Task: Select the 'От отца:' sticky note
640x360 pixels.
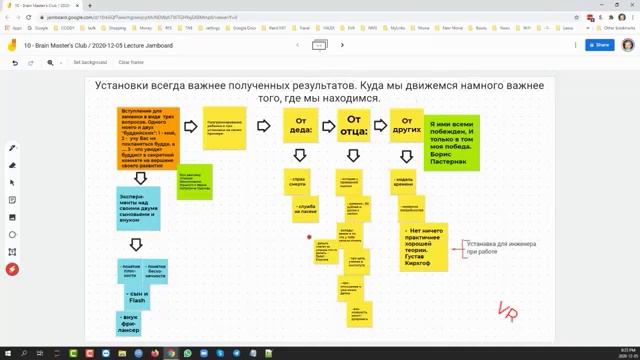Action: pos(354,125)
